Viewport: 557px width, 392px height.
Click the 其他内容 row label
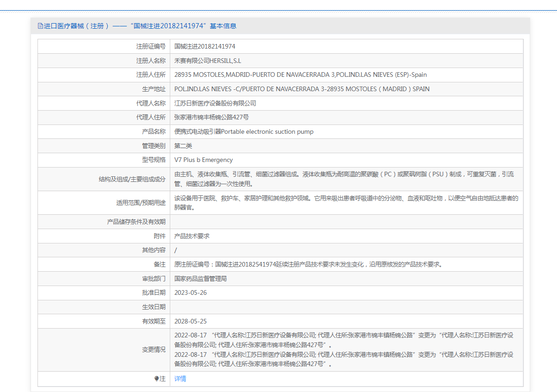(154, 250)
